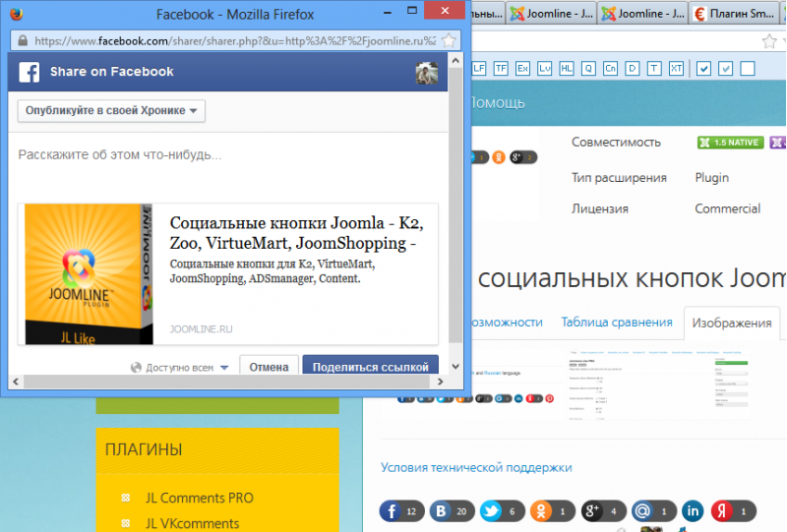Click the large LinkedIn share icon at bottom

click(x=693, y=511)
